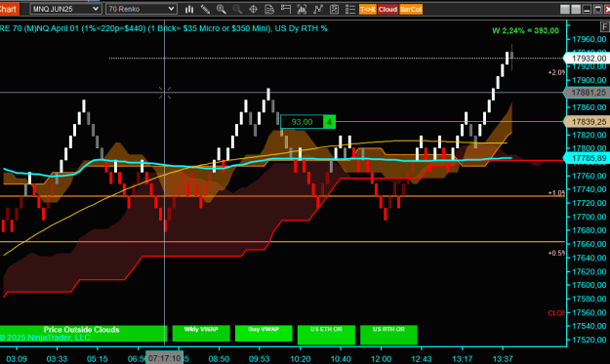610x364 pixels.
Task: Click the 12:00 time axis label
Action: pos(381,358)
